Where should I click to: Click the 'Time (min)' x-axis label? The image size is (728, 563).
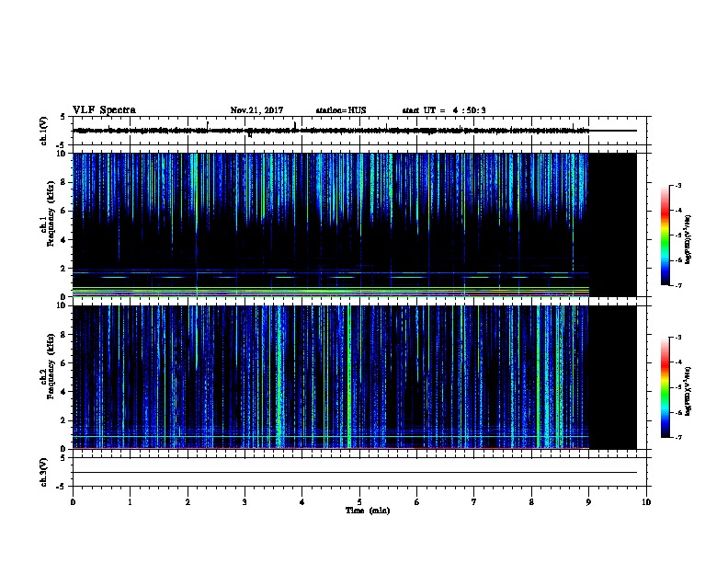point(368,511)
